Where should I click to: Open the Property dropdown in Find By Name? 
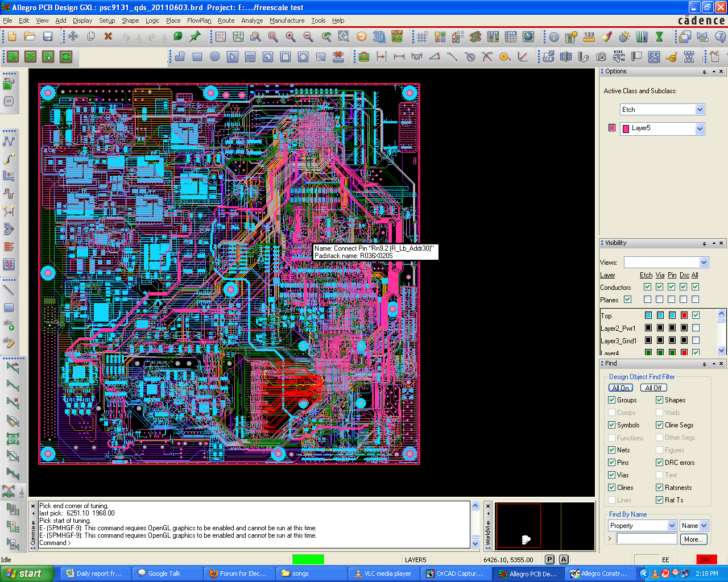(672, 526)
